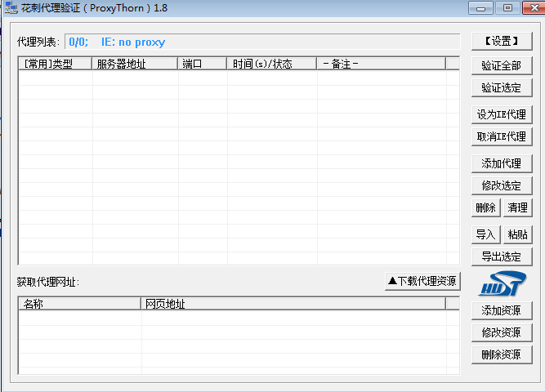Click 添加资源 to add a resource
The width and height of the screenshot is (545, 392).
click(502, 310)
